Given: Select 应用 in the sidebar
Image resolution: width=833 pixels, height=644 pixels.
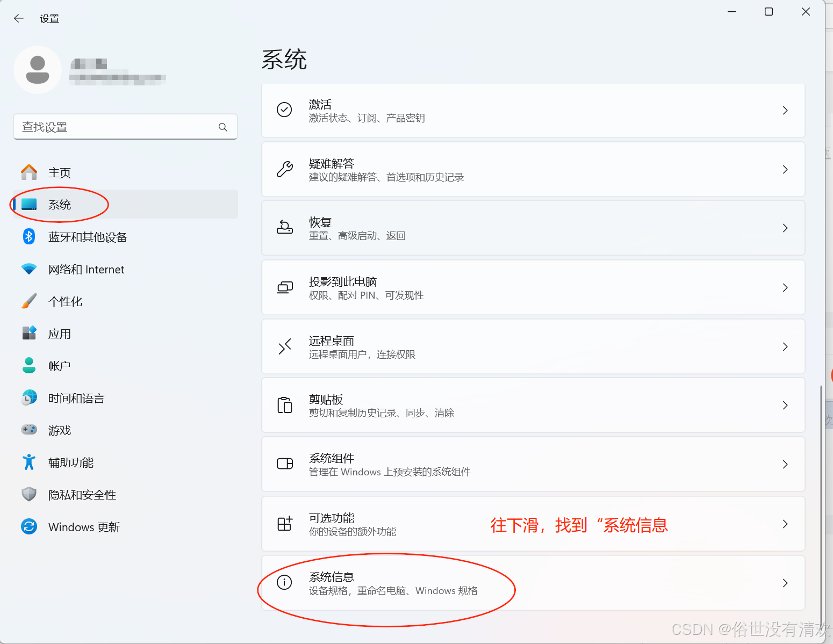Looking at the screenshot, I should 125,334.
